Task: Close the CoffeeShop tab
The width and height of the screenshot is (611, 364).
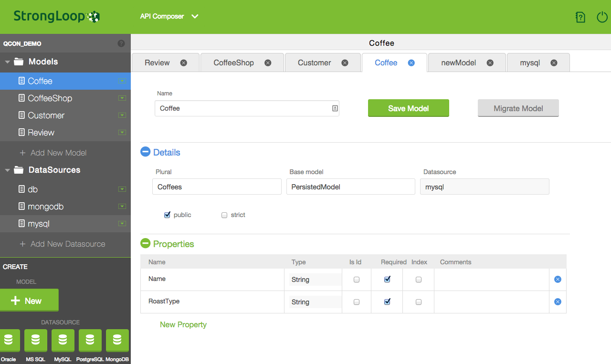Action: pyautogui.click(x=268, y=62)
